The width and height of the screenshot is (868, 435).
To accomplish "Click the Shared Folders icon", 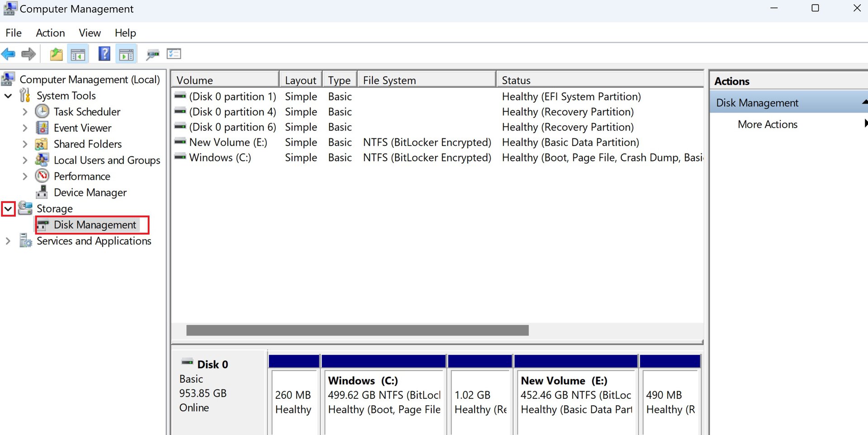I will (x=42, y=144).
